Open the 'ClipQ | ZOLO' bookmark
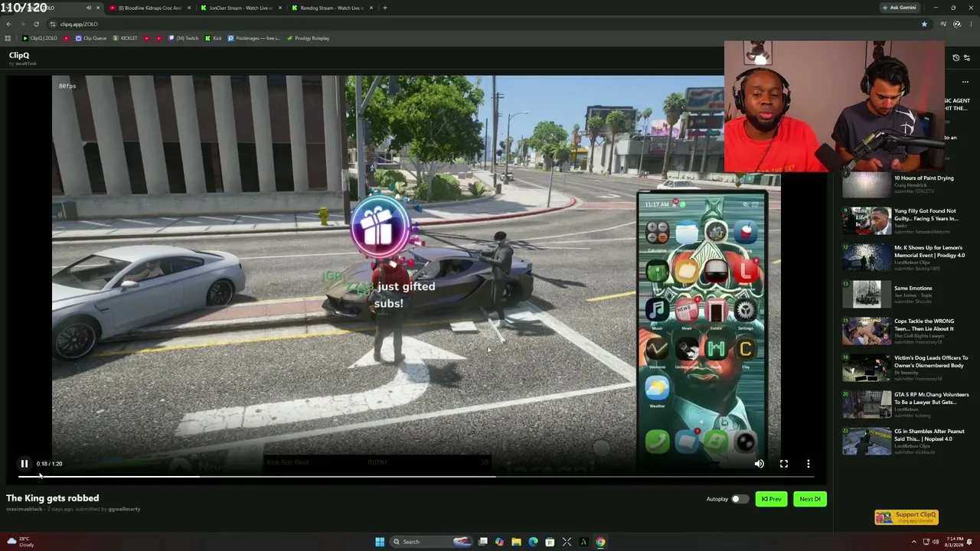980x551 pixels. click(41, 38)
